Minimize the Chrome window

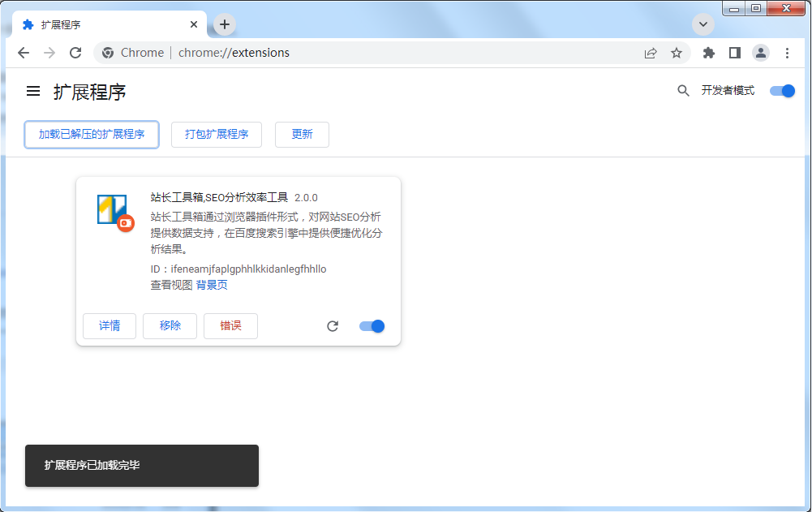(734, 8)
